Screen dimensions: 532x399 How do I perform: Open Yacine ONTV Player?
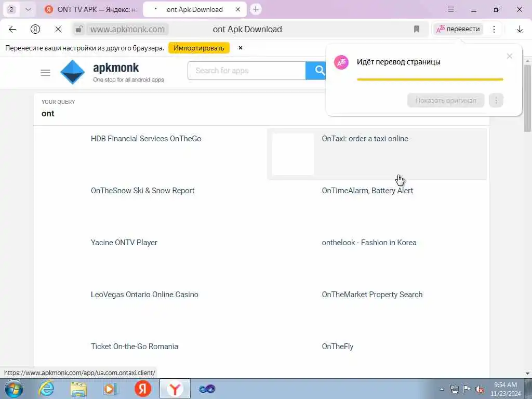coord(124,242)
